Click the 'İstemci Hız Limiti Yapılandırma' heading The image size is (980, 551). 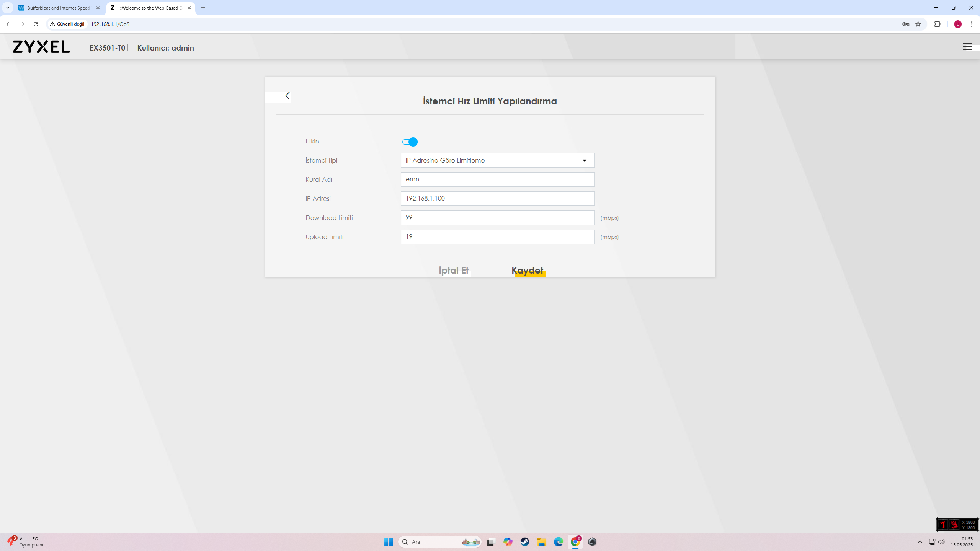[490, 101]
